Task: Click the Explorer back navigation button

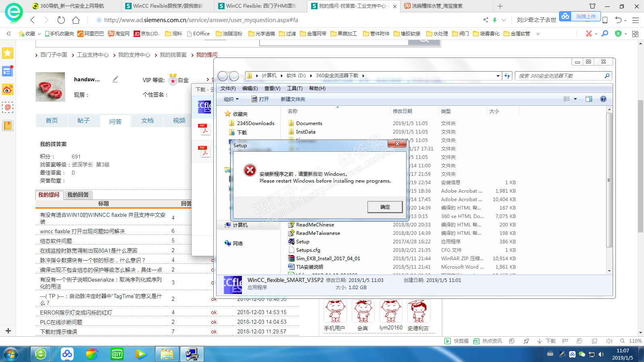Action: pos(223,76)
